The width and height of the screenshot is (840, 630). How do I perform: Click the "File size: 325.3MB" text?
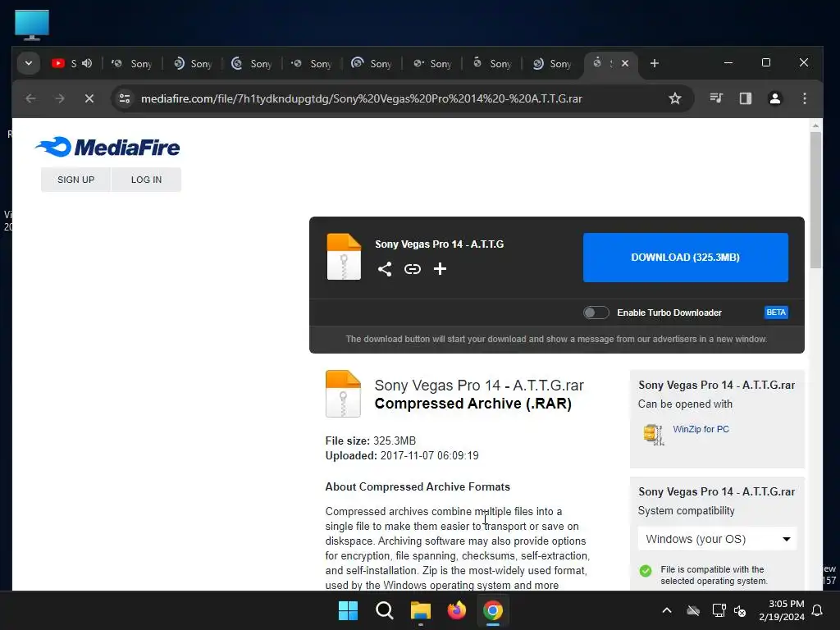tap(370, 441)
